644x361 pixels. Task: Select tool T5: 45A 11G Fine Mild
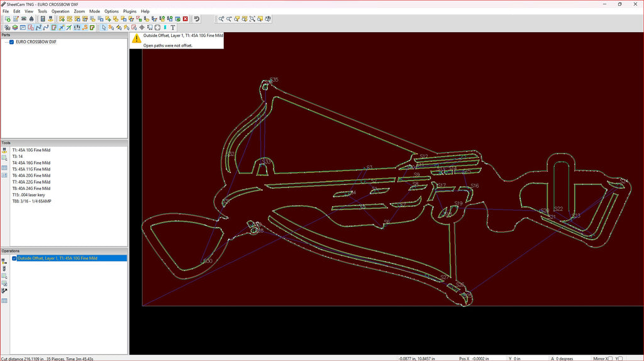tap(31, 169)
